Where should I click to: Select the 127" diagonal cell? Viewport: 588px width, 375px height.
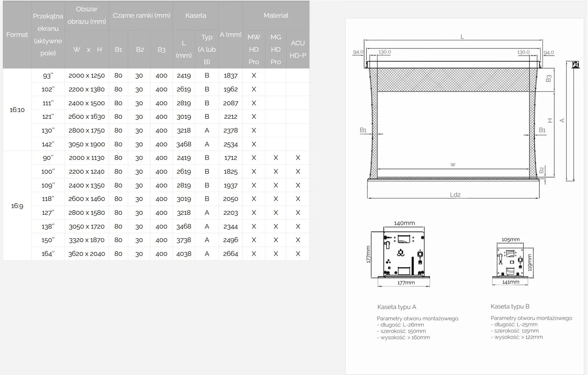click(x=48, y=213)
